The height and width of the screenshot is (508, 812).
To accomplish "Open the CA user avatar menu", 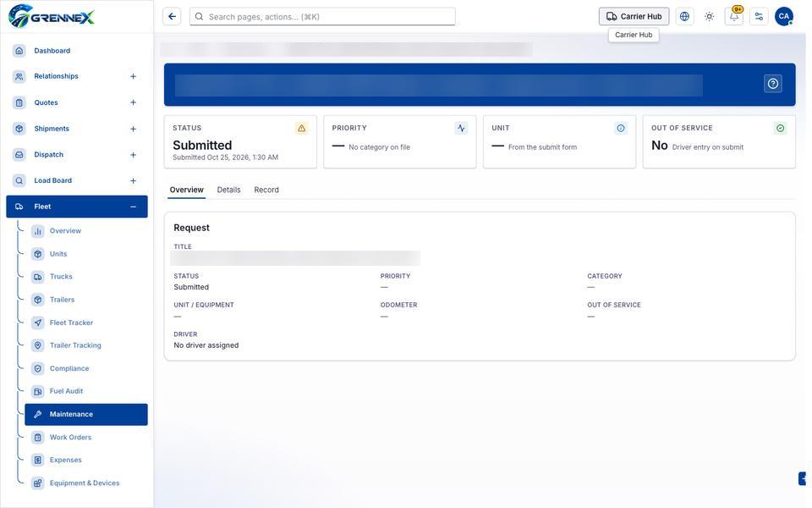I will pos(783,17).
